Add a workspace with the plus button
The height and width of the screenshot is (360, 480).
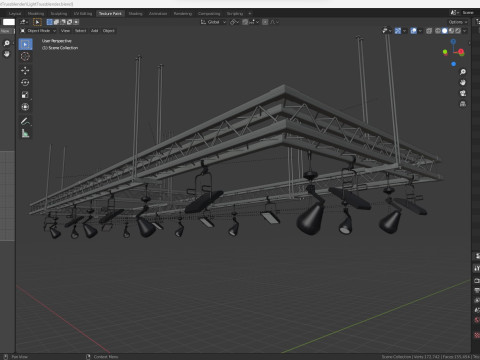tap(250, 14)
